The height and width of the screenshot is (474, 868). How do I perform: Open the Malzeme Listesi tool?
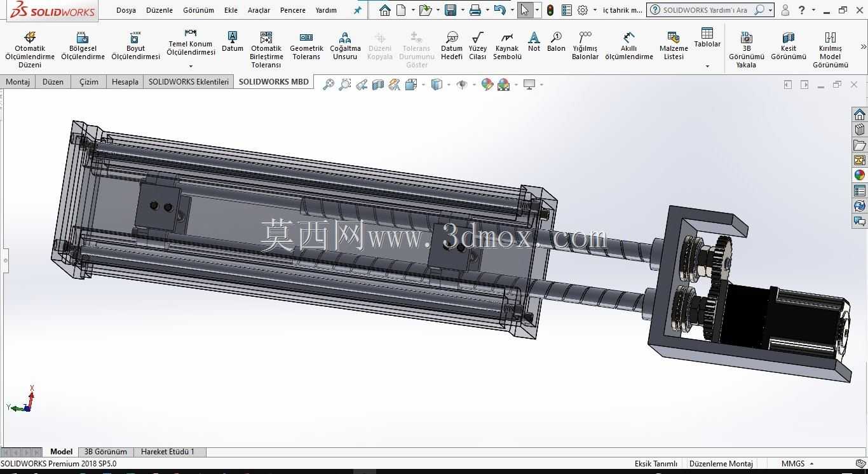click(x=674, y=46)
